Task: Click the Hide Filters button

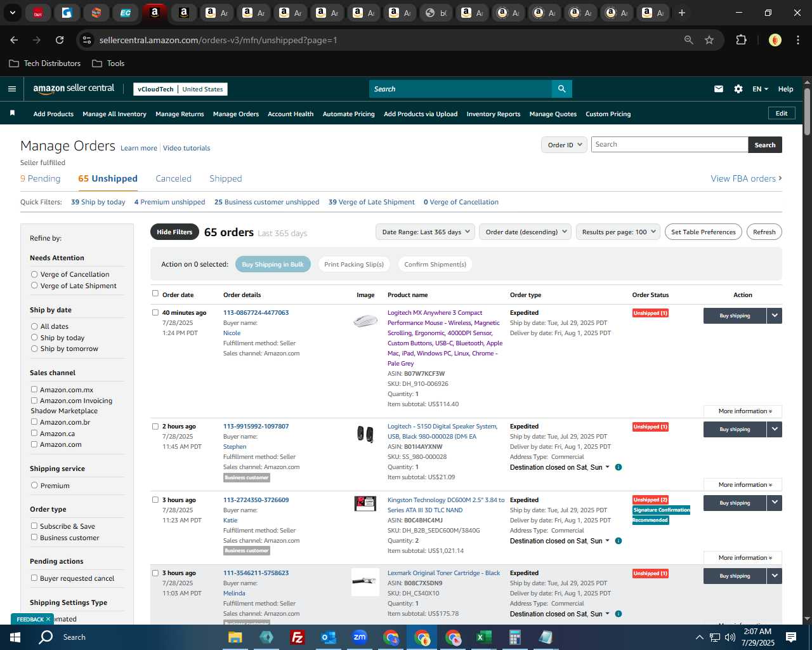Action: coord(174,232)
